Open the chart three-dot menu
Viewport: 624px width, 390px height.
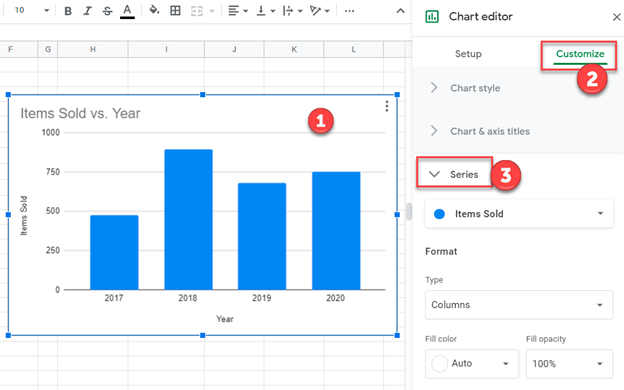pos(387,106)
